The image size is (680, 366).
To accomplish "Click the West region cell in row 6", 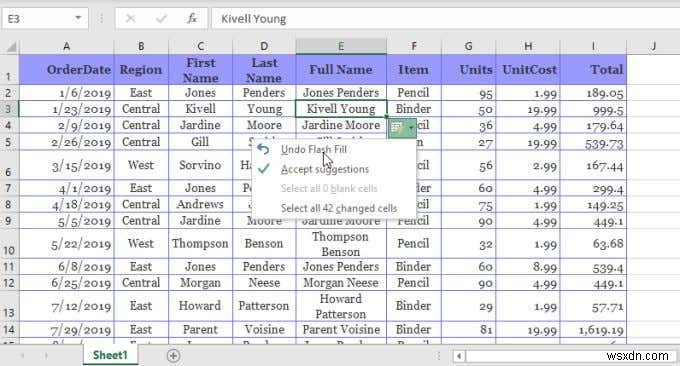I will (141, 165).
